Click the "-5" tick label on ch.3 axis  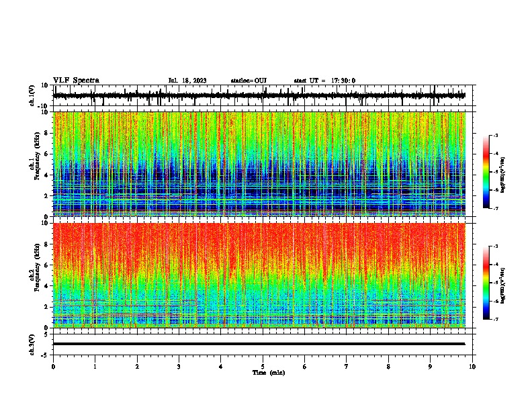(x=45, y=355)
